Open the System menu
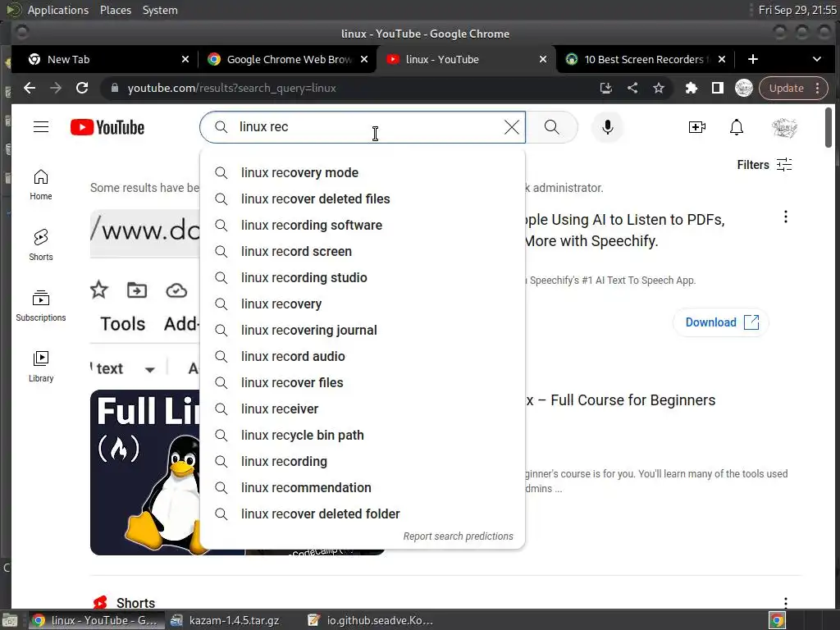 click(x=160, y=10)
